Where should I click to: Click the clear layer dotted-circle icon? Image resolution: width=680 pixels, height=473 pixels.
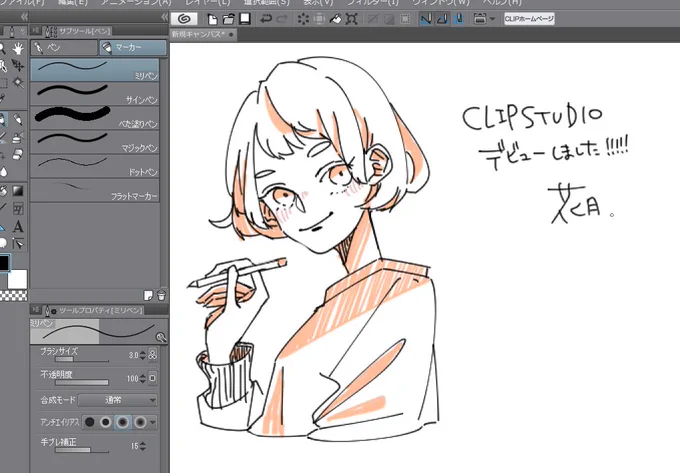303,19
